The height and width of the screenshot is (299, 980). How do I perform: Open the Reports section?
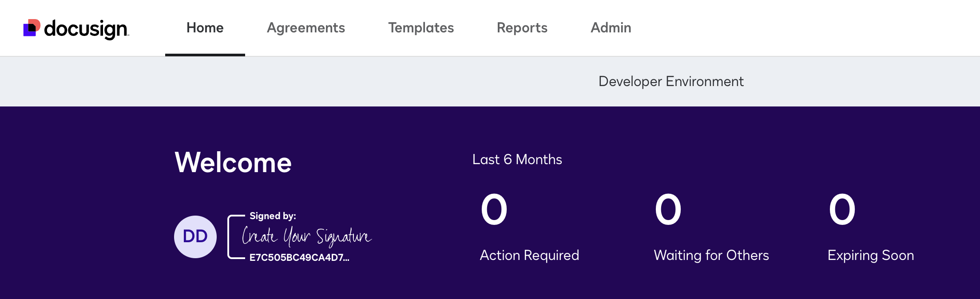(x=522, y=28)
